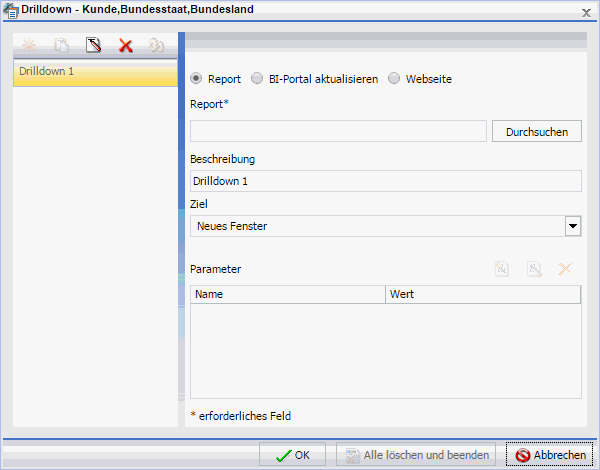Click the new drilldown star icon

coord(29,46)
